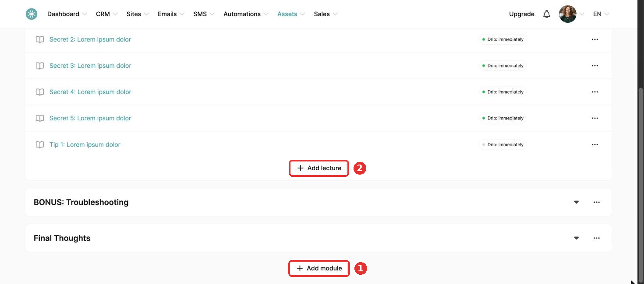Open the EN language selector
Screen dimensions: 644x284
pyautogui.click(x=601, y=14)
